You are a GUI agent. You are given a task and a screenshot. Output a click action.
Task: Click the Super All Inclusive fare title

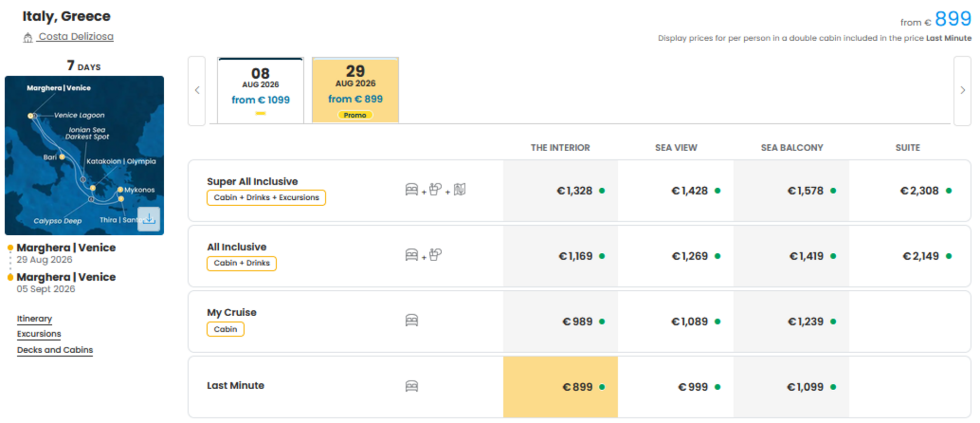[253, 181]
